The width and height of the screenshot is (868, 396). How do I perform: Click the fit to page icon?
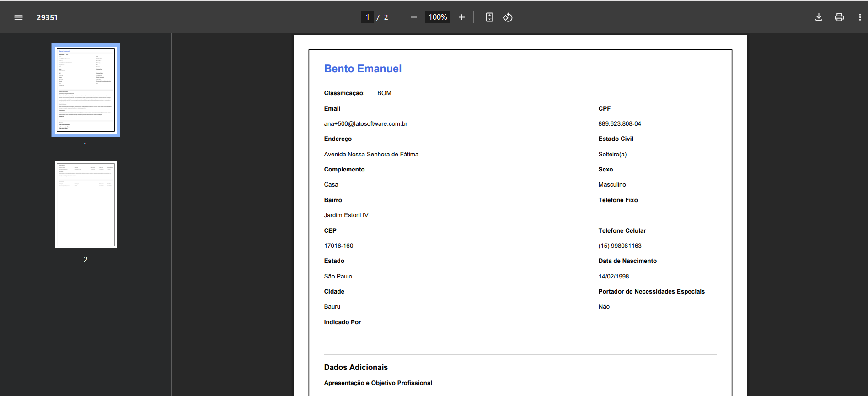click(x=489, y=17)
